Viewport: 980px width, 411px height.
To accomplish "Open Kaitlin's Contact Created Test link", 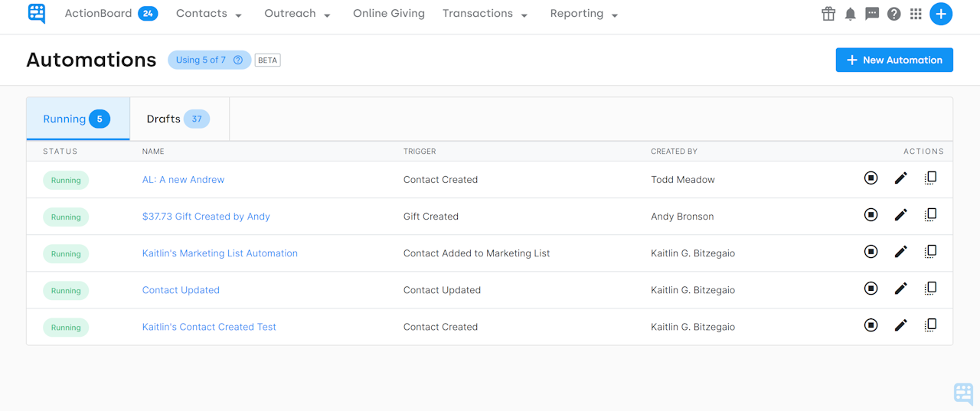I will [x=209, y=327].
